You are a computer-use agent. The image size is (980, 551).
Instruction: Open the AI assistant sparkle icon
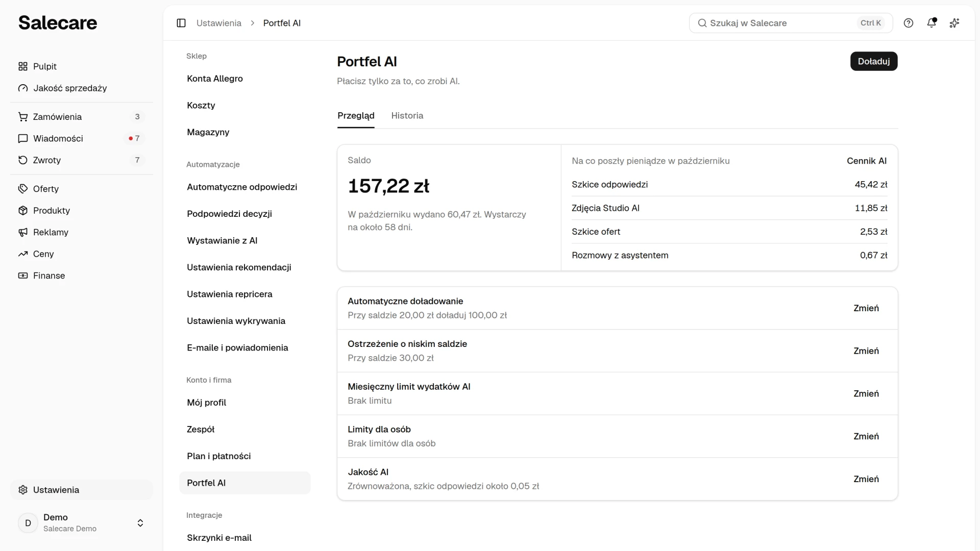tap(954, 23)
